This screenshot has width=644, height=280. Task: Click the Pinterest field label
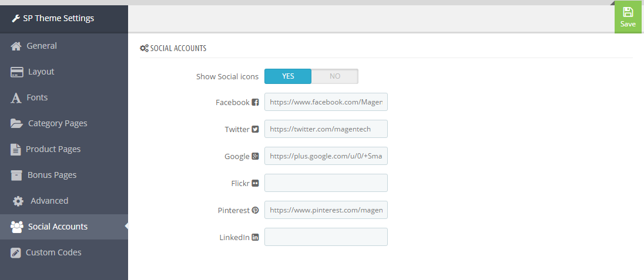coord(234,211)
